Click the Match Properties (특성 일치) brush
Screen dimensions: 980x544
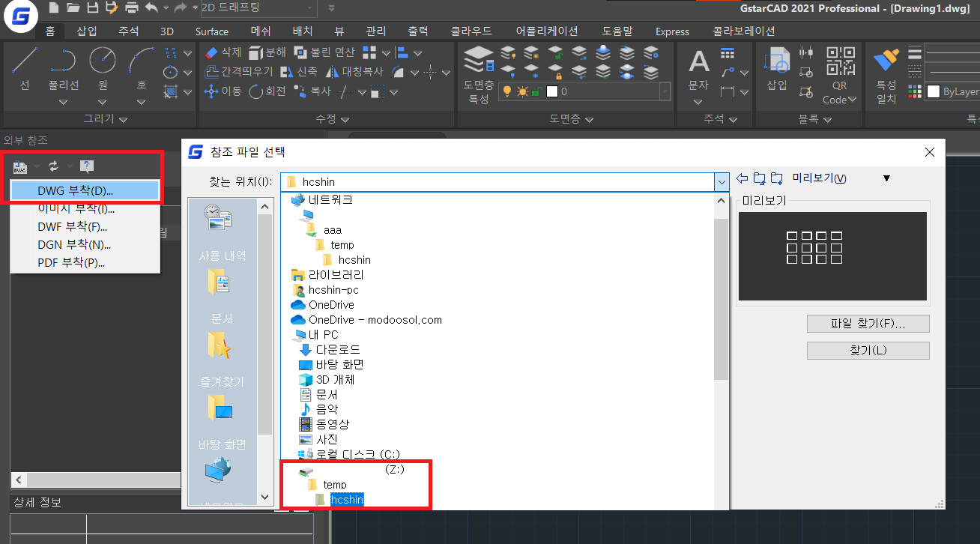(x=886, y=75)
